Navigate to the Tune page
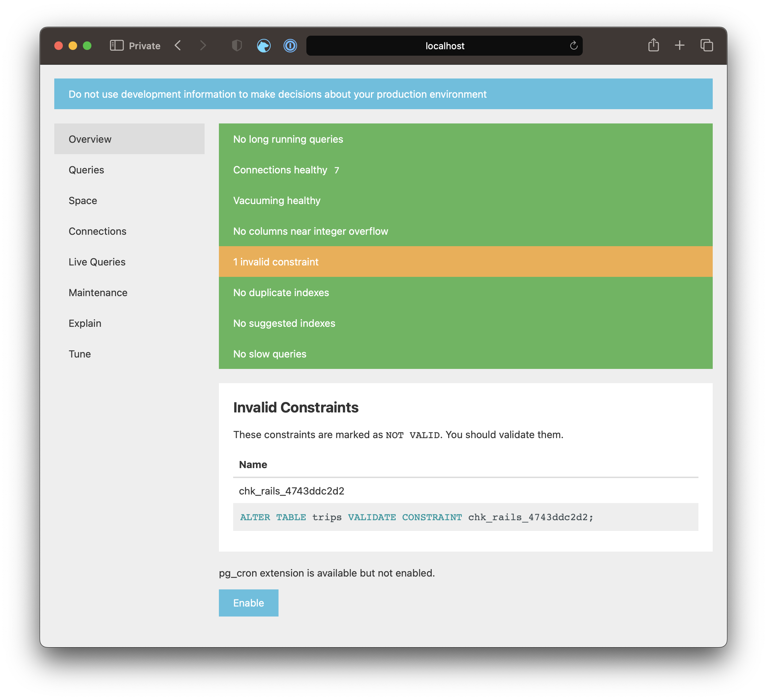767x700 pixels. pos(80,354)
